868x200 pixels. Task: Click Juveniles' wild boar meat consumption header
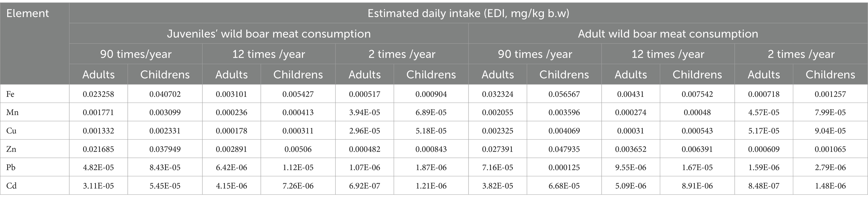[x=268, y=33]
